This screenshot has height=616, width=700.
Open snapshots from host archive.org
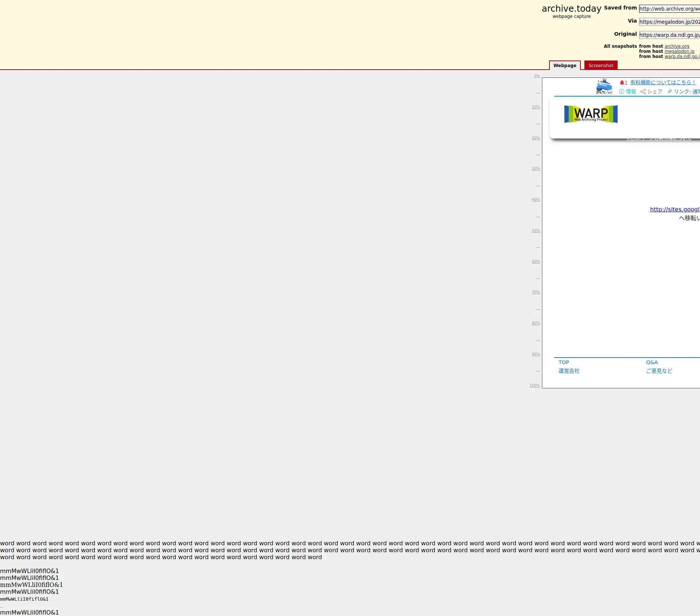click(677, 46)
